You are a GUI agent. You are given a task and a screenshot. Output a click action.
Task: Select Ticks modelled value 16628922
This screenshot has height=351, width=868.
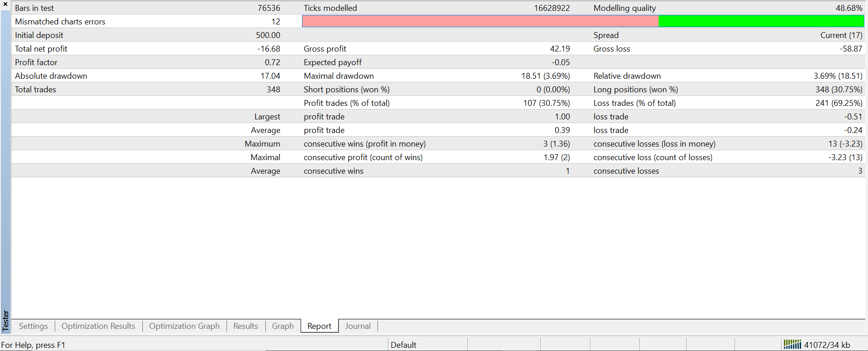pyautogui.click(x=552, y=8)
